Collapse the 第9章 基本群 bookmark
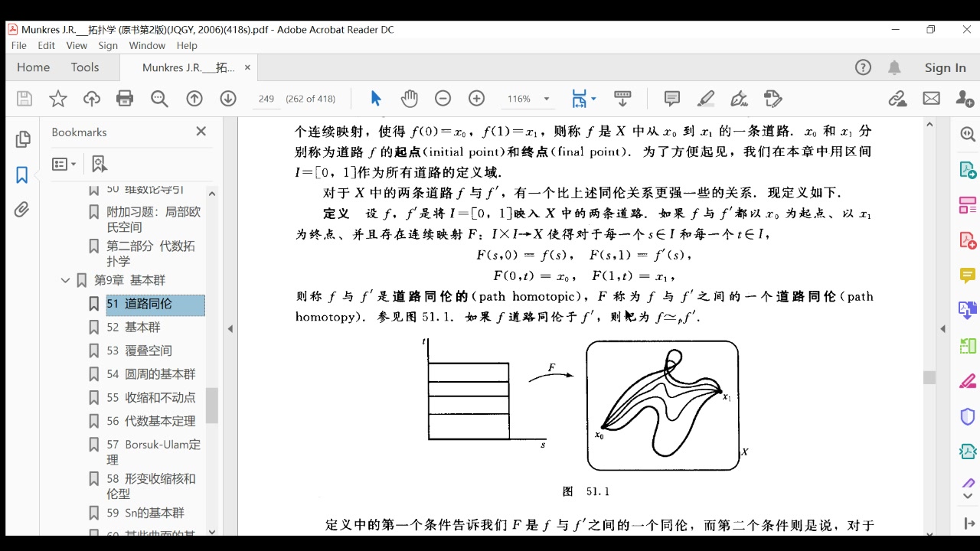 (x=66, y=281)
